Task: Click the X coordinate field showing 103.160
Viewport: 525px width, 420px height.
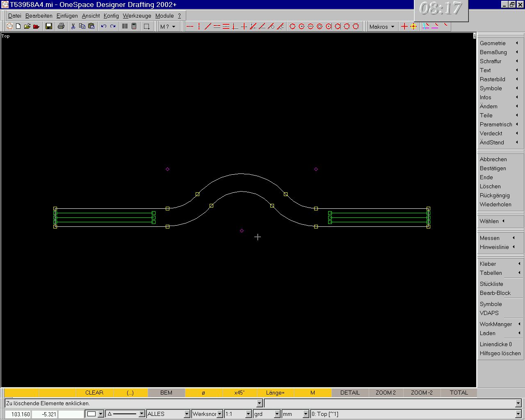Action: (x=18, y=414)
